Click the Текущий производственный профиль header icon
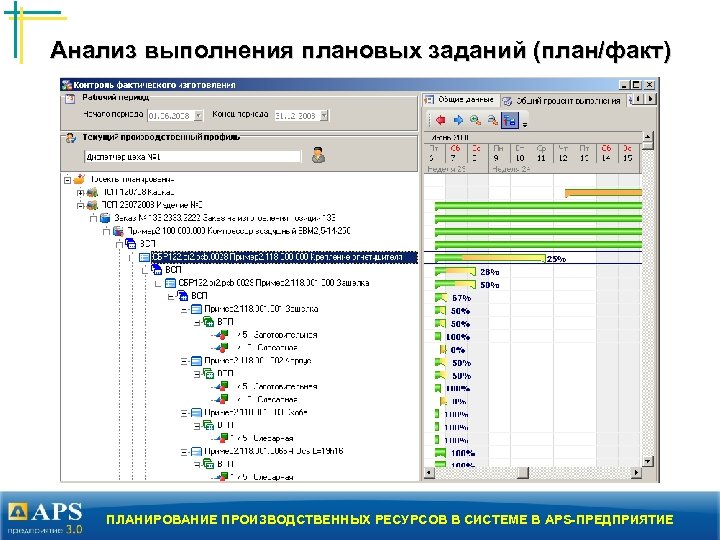720x540 pixels. [x=70, y=138]
